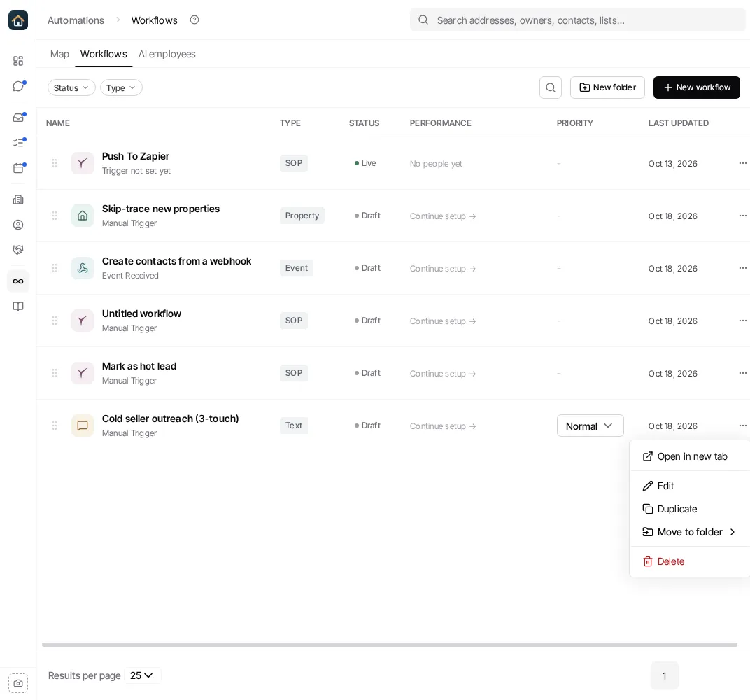The width and height of the screenshot is (750, 700).
Task: Click the Text type tag
Action: coord(294,426)
